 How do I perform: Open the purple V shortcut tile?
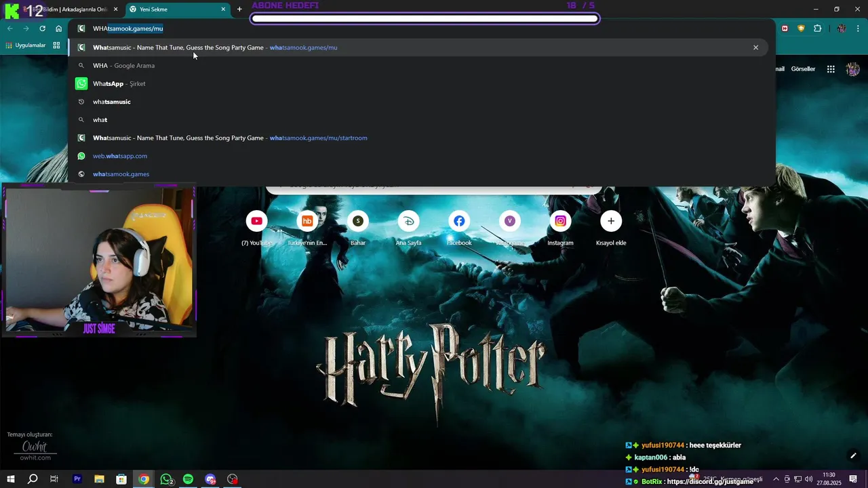[509, 228]
